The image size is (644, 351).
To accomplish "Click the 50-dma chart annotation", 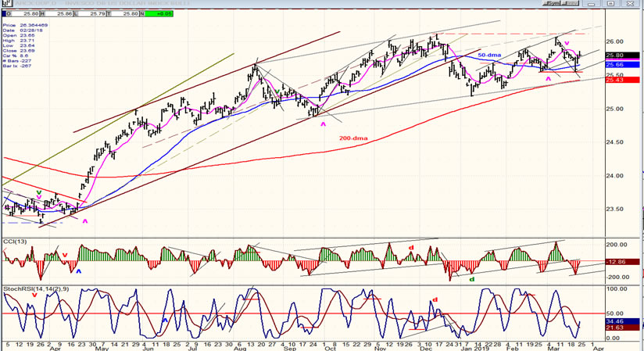I will pos(489,55).
